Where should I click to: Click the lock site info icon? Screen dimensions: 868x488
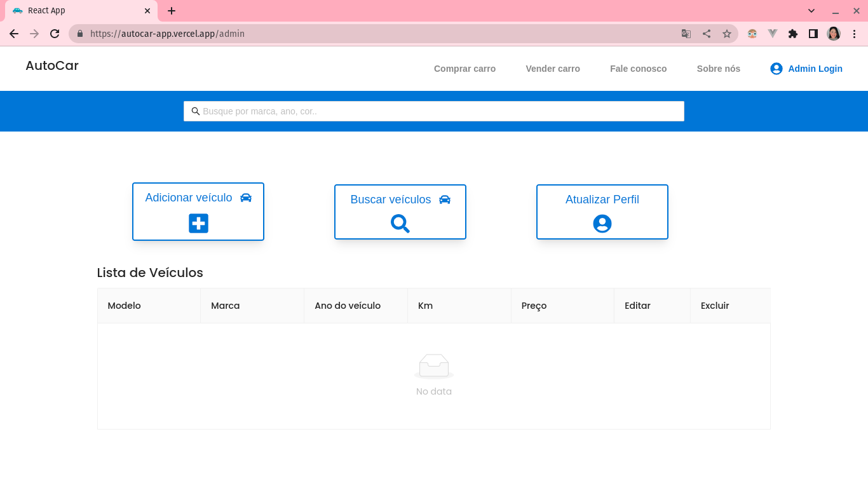tap(80, 34)
